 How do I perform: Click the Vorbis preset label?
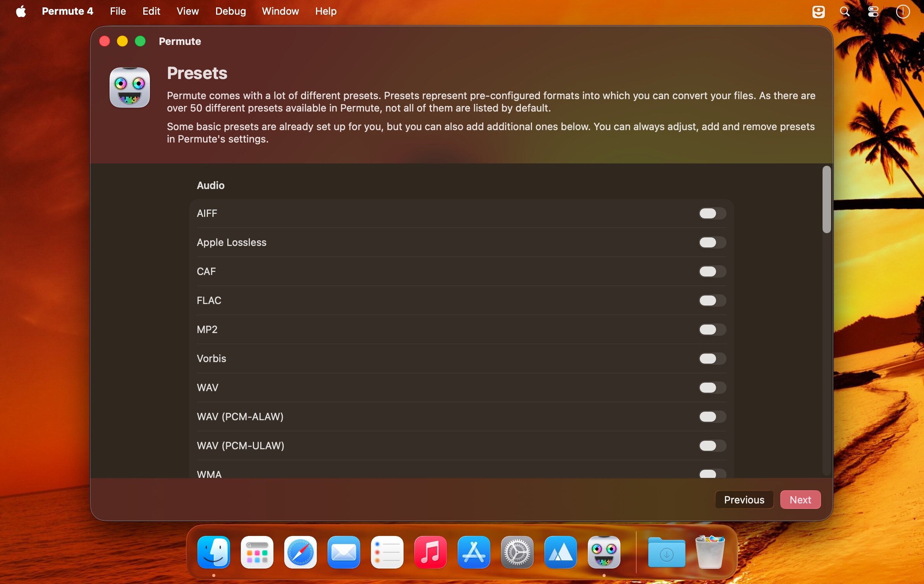[x=211, y=359]
